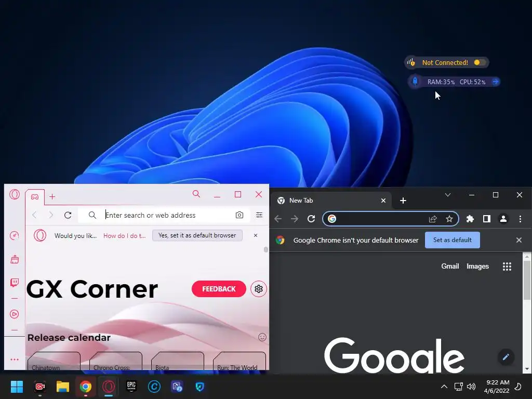Launch Epic Games from taskbar

pos(131,387)
